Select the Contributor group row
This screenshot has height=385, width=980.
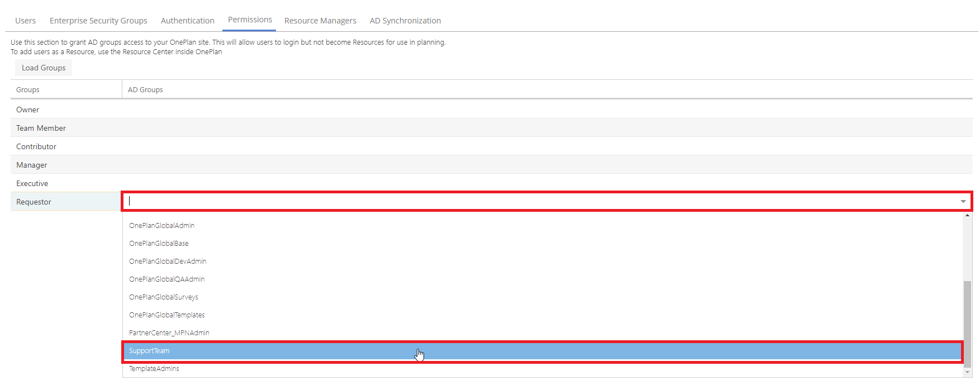point(492,146)
